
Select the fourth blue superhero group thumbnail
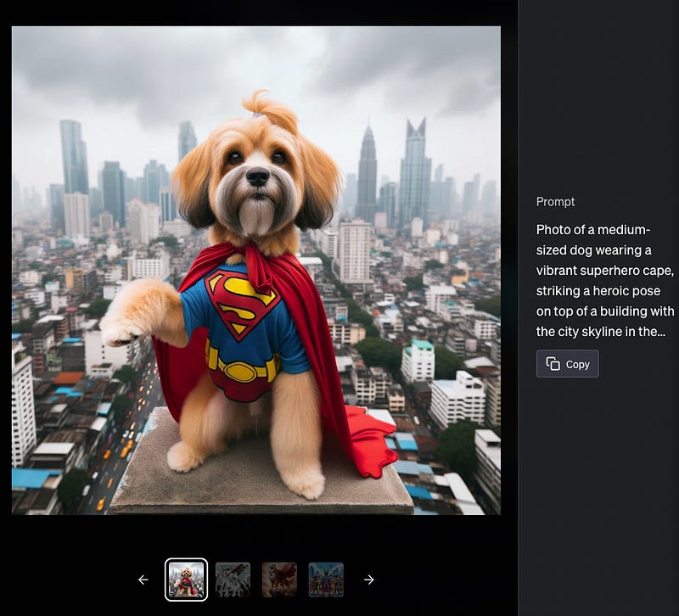(x=326, y=580)
